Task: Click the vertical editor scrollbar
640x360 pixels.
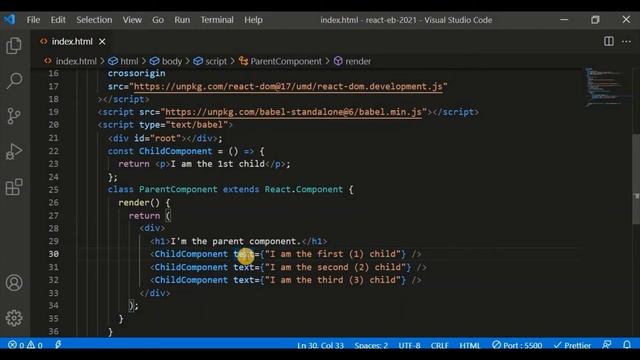Action: 636,178
